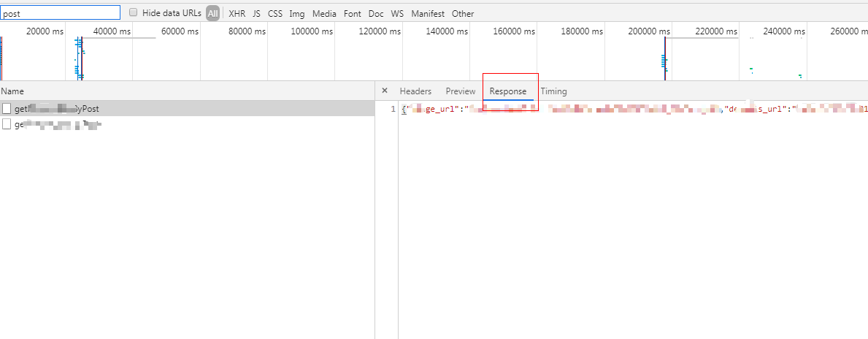Filter requests by JS type

(256, 13)
